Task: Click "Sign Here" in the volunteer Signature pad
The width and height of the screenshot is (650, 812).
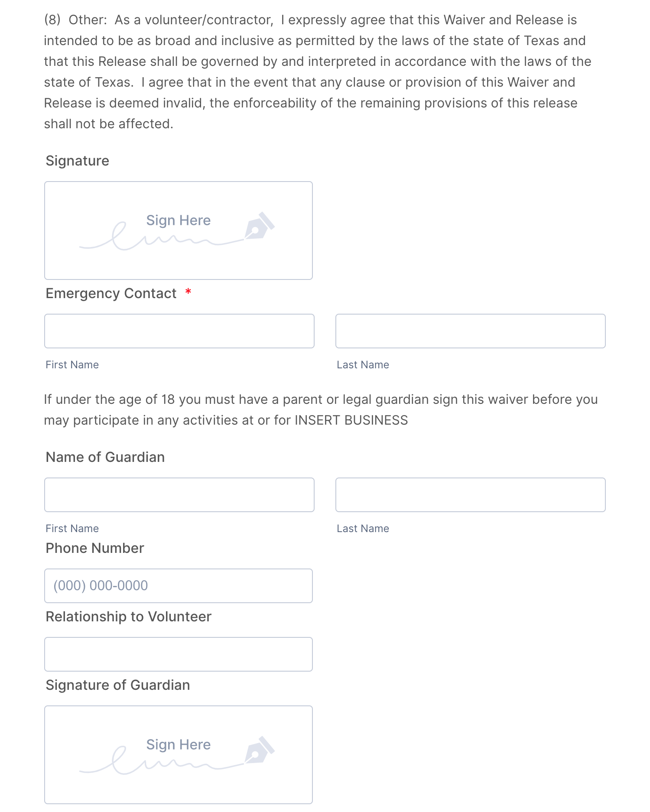Action: [x=178, y=220]
